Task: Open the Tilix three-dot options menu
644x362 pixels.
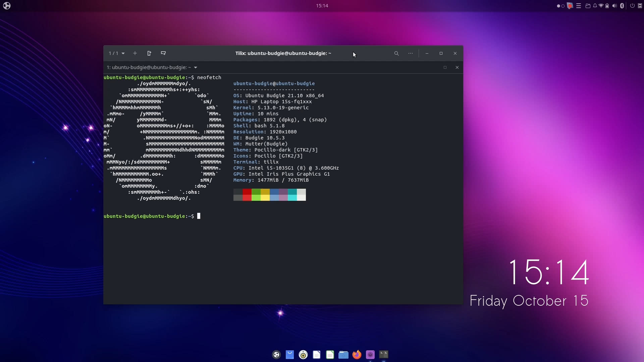Action: pos(410,53)
